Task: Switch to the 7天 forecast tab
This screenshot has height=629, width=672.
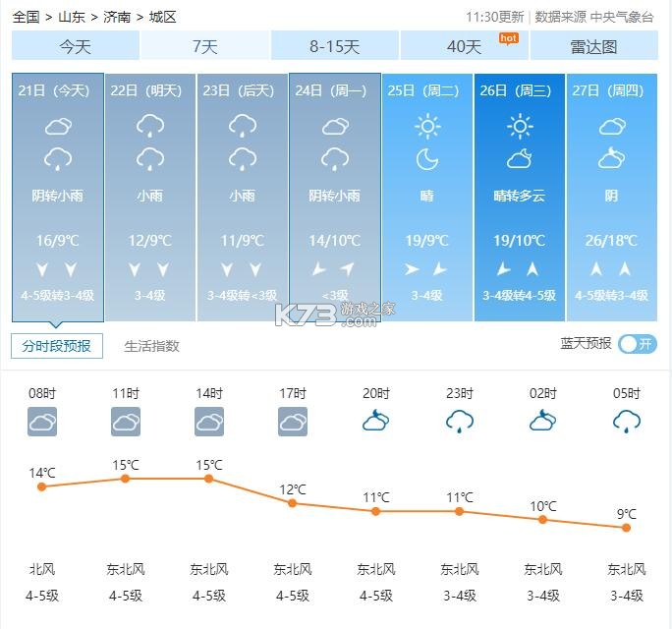Action: 205,45
